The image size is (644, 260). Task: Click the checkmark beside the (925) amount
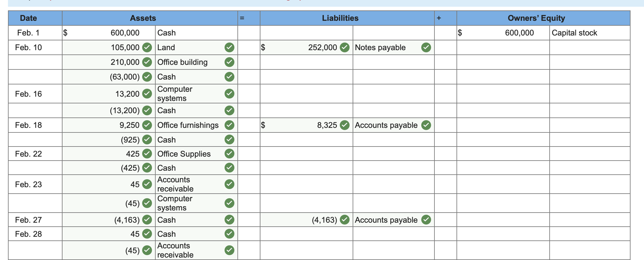point(147,139)
